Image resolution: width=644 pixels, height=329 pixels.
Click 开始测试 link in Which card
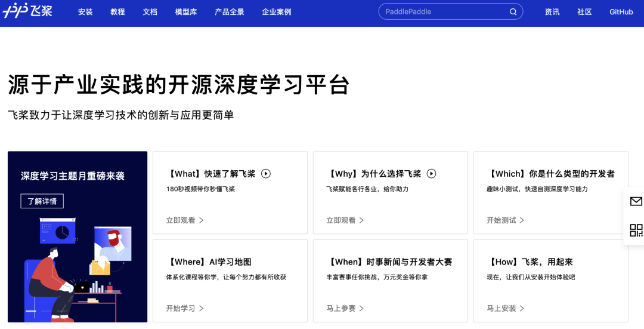click(506, 220)
